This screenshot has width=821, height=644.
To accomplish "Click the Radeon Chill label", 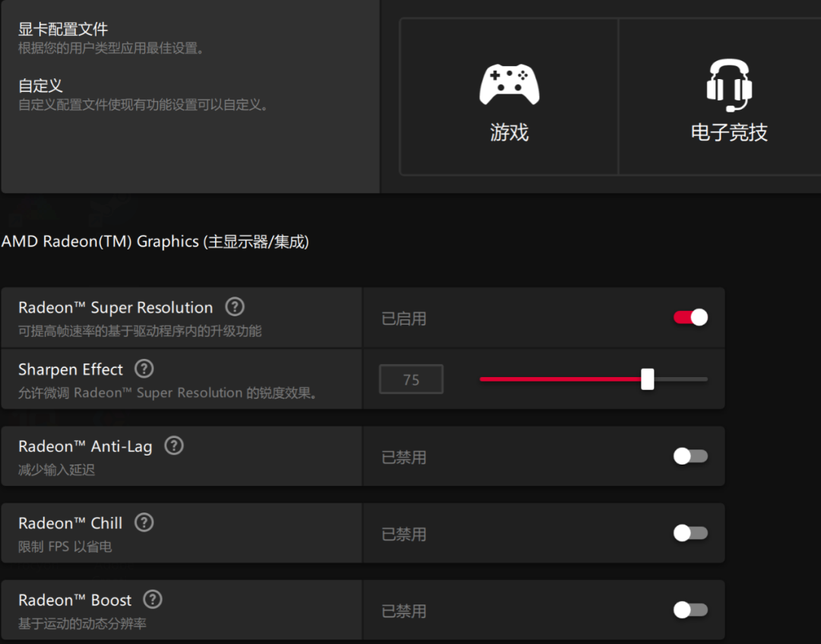I will coord(70,523).
